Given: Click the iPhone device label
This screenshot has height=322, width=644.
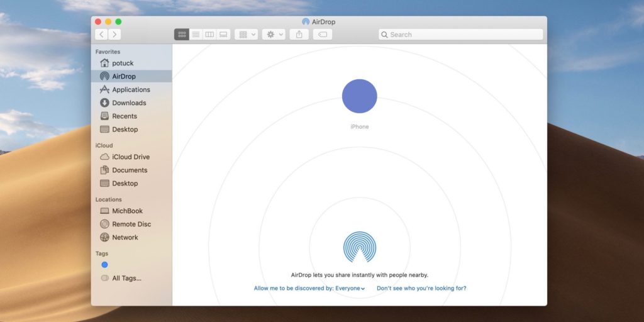Looking at the screenshot, I should (x=359, y=127).
